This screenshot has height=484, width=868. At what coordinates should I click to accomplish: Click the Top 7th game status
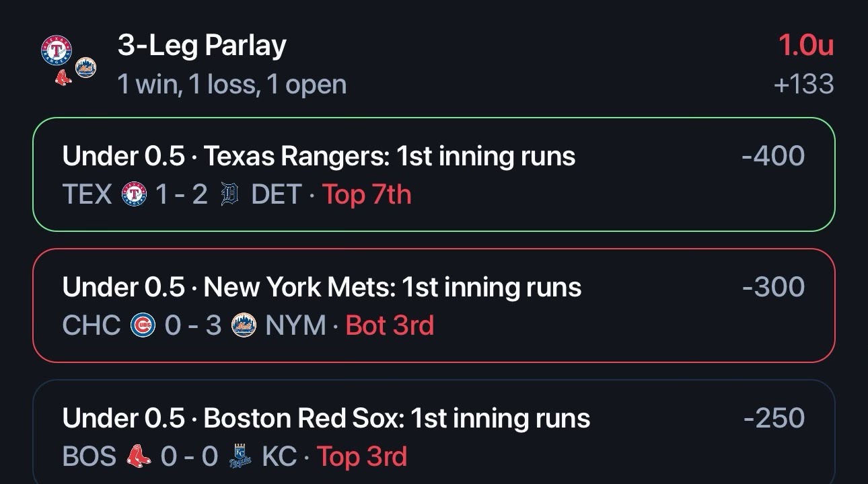(367, 195)
